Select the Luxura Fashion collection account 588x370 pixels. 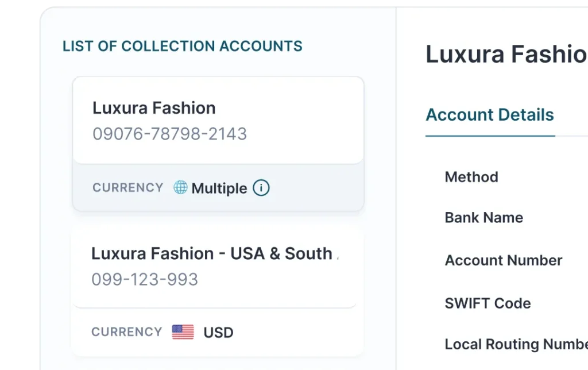pyautogui.click(x=154, y=108)
